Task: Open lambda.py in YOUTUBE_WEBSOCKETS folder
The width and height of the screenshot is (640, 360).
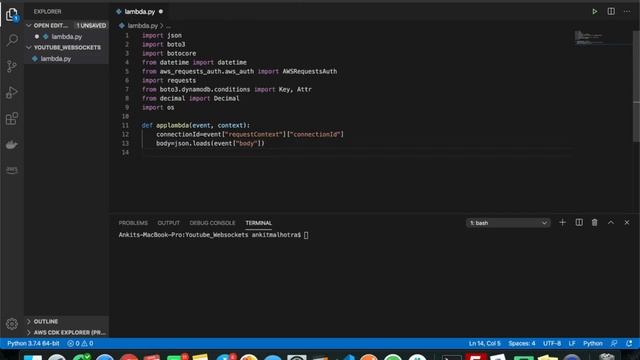Action: click(x=67, y=59)
